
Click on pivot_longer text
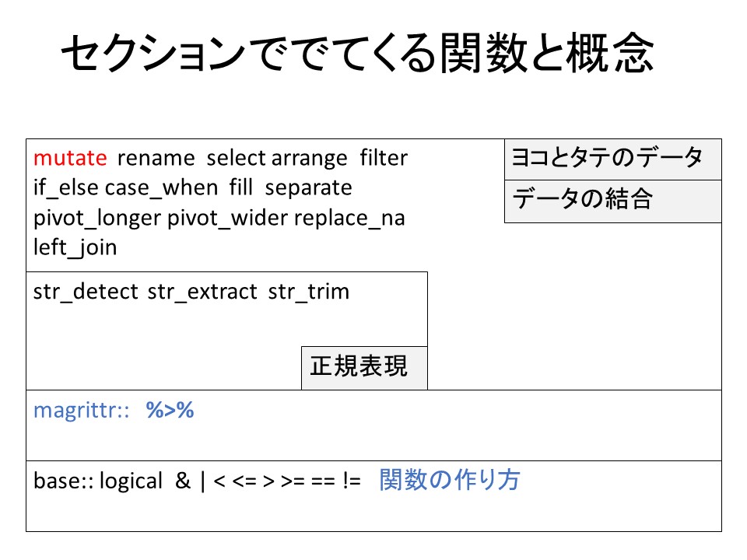point(96,219)
